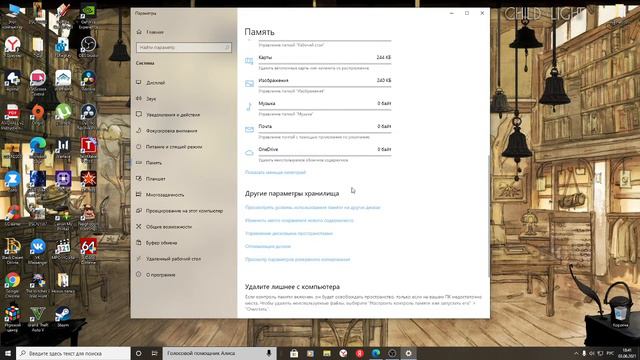Click the Музыка note icon

[249, 107]
